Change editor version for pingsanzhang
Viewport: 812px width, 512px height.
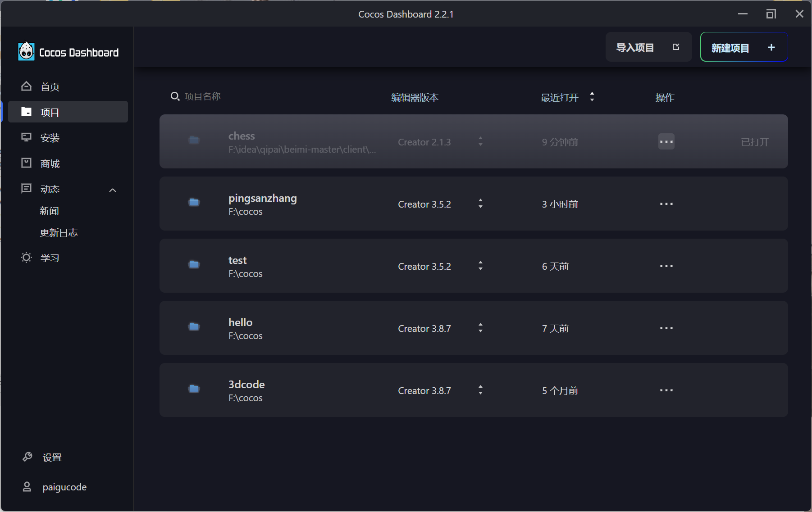[481, 204]
